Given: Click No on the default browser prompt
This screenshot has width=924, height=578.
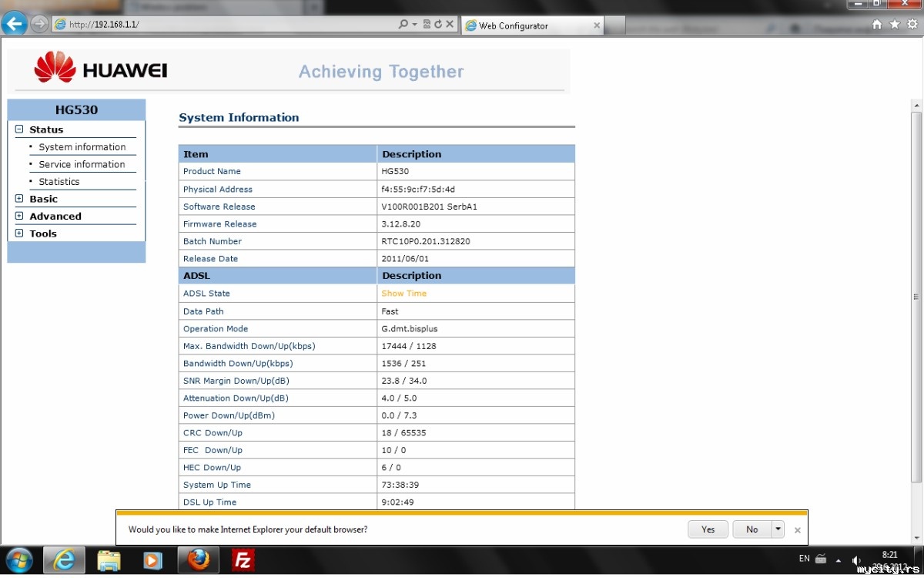Looking at the screenshot, I should coord(752,529).
